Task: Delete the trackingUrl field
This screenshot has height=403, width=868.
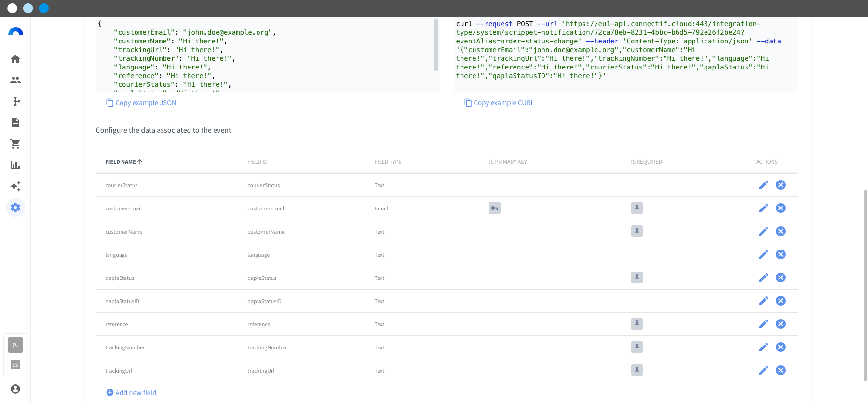Action: 781,370
